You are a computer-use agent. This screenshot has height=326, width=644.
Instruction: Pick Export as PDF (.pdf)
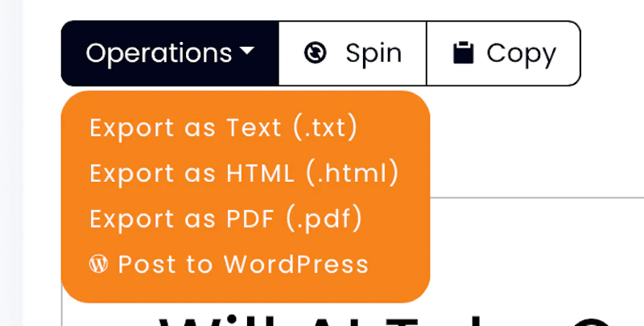226,218
